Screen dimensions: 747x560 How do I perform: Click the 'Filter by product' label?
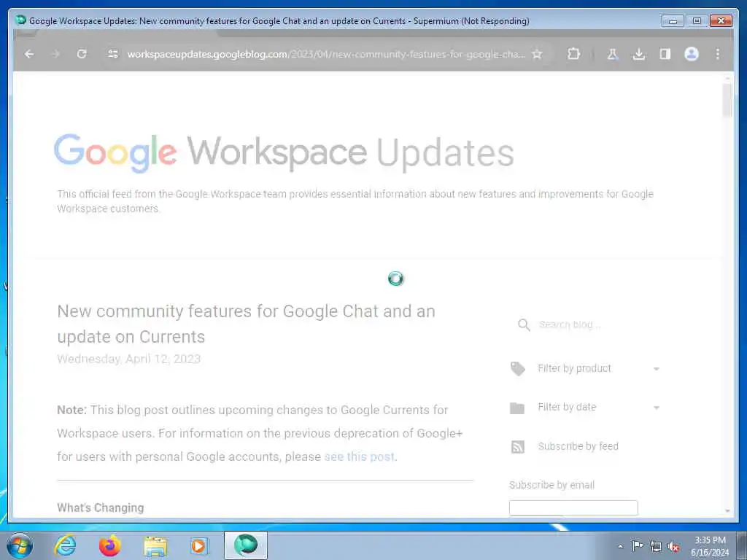[574, 368]
